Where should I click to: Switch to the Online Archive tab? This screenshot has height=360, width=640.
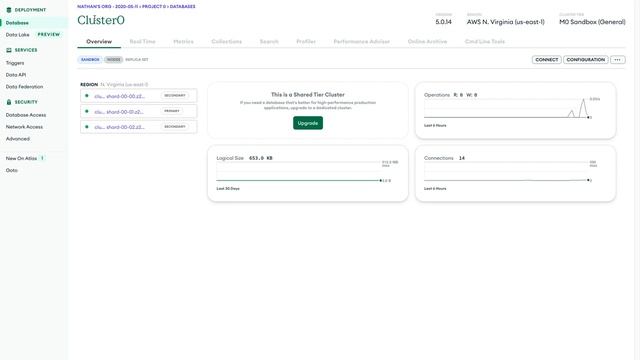click(x=427, y=42)
